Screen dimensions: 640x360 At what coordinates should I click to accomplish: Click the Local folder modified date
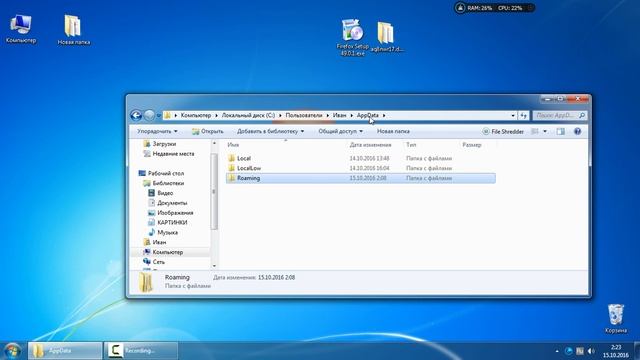pyautogui.click(x=369, y=158)
